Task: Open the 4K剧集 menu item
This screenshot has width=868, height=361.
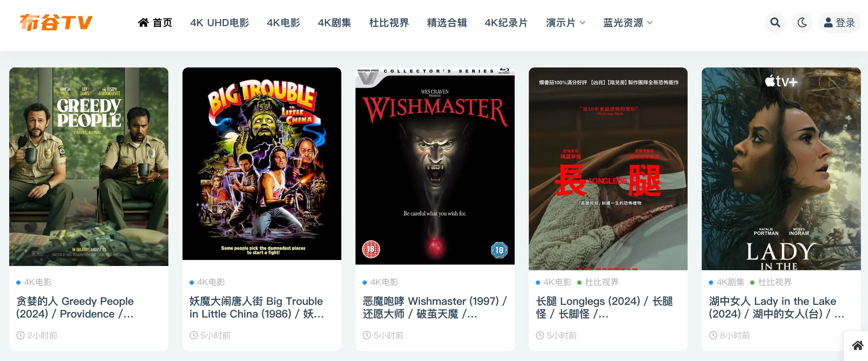Action: (x=334, y=23)
